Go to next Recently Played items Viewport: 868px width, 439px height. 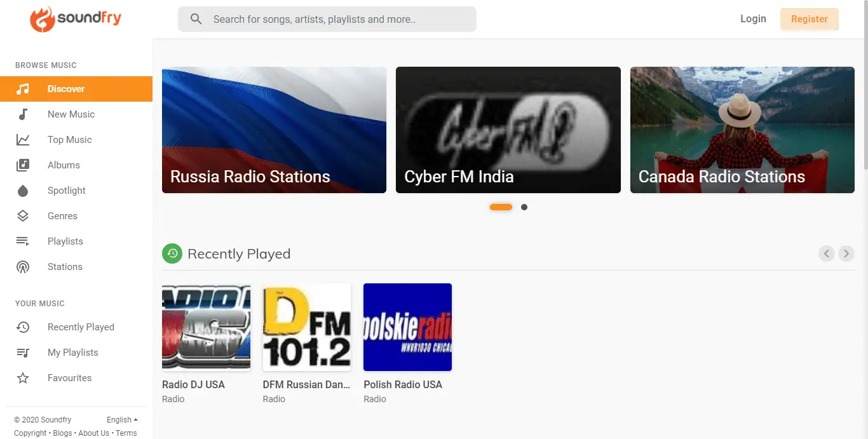coord(846,253)
